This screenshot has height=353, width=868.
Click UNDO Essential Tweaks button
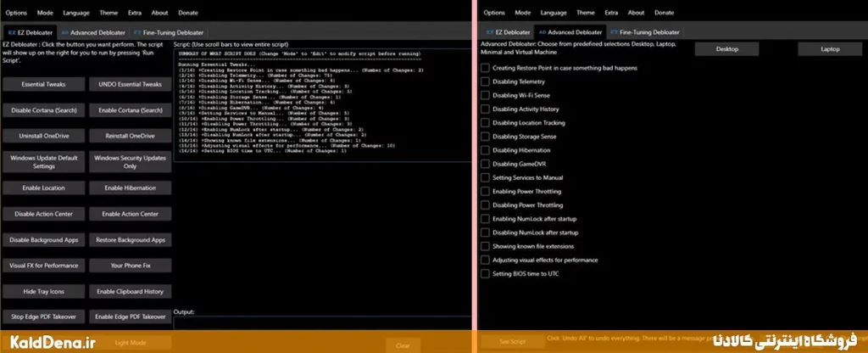[130, 84]
